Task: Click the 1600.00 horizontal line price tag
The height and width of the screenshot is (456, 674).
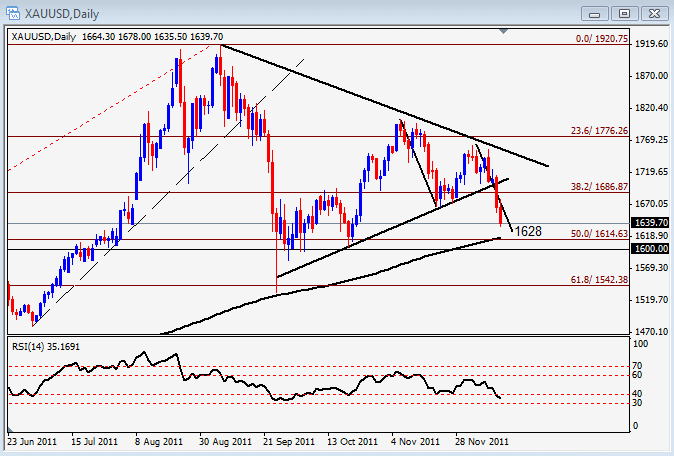Action: tap(651, 249)
